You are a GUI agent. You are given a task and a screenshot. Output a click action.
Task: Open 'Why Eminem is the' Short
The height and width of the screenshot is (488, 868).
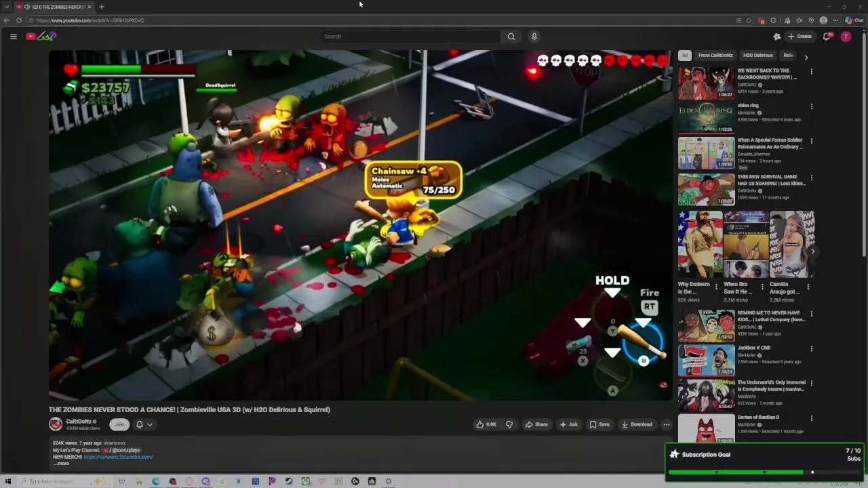pyautogui.click(x=699, y=245)
